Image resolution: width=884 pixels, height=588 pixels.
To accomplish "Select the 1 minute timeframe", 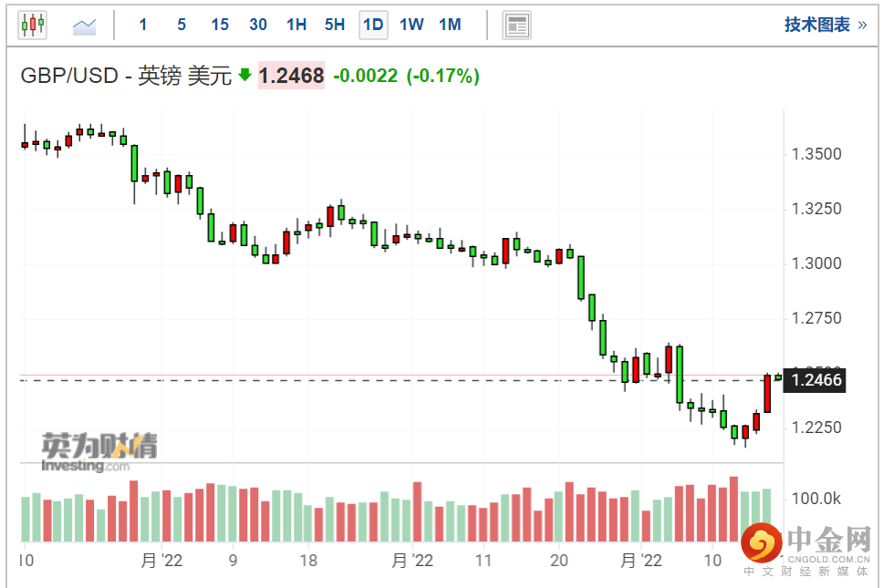I will click(x=143, y=25).
